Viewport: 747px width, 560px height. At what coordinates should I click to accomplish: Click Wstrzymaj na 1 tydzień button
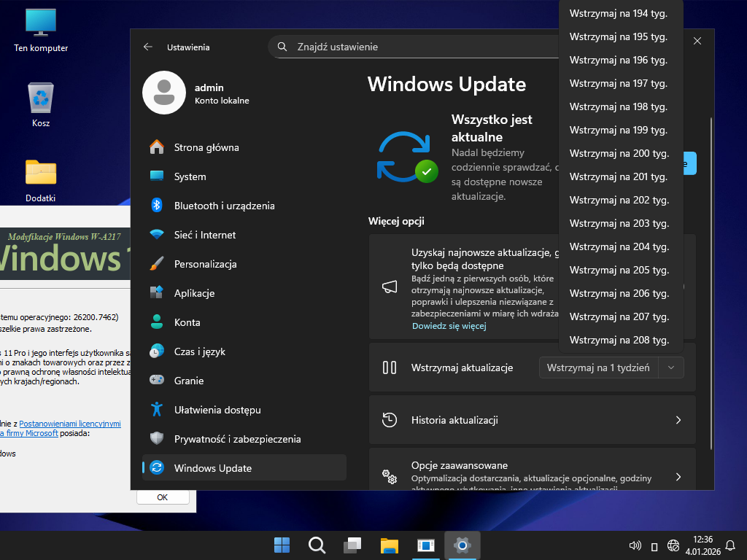598,367
